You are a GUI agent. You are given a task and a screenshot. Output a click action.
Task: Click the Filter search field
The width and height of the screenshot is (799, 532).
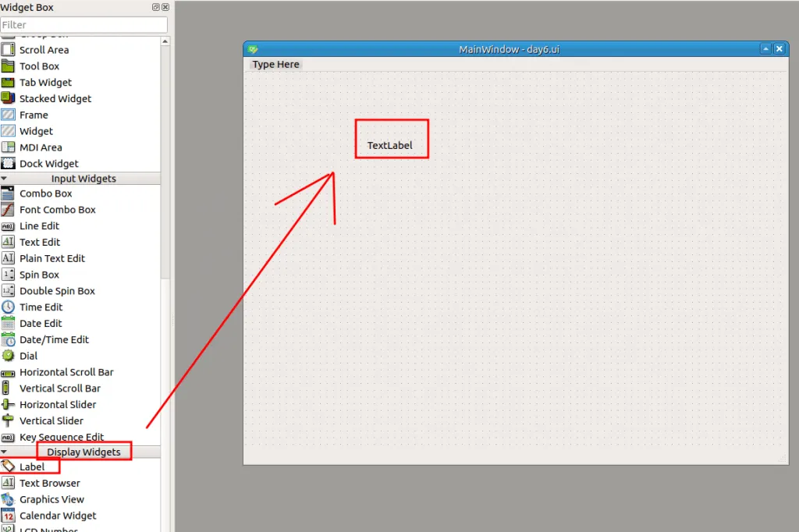click(x=83, y=25)
